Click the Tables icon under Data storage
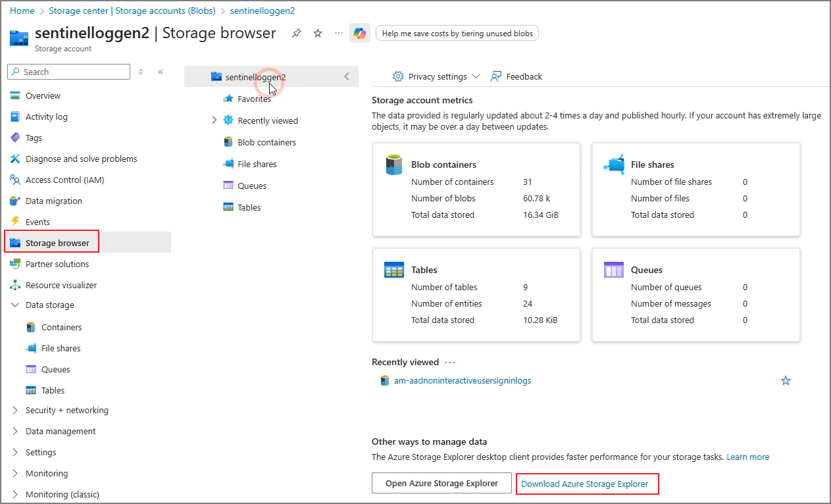 click(31, 390)
